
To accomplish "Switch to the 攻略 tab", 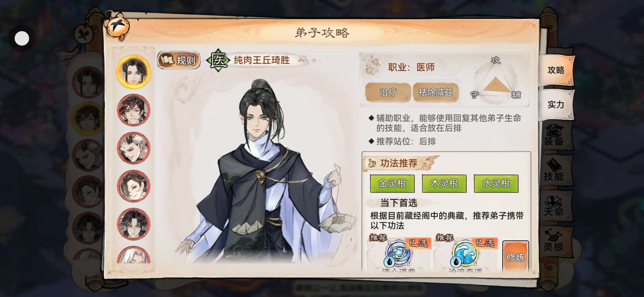I will (556, 70).
